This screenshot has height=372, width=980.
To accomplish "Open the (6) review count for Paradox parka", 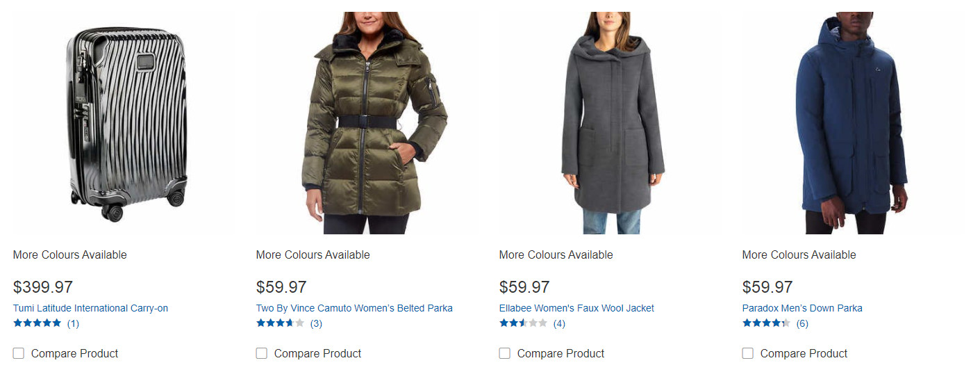I will 802,323.
